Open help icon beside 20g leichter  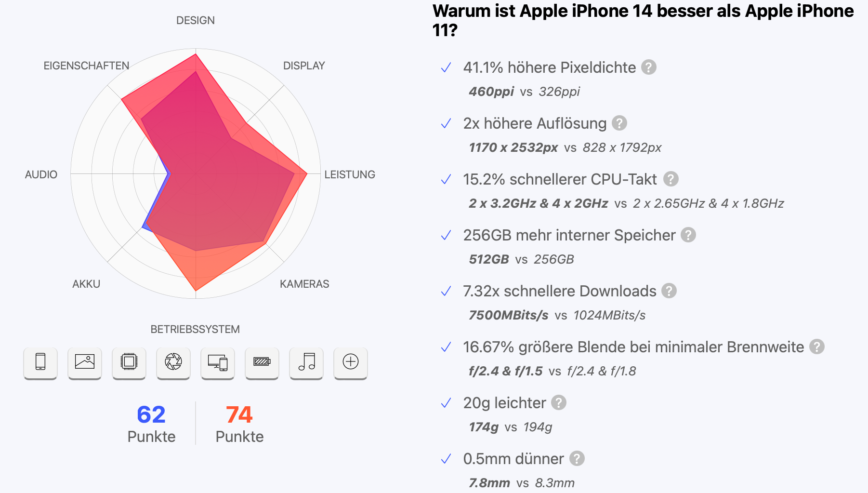pyautogui.click(x=559, y=403)
